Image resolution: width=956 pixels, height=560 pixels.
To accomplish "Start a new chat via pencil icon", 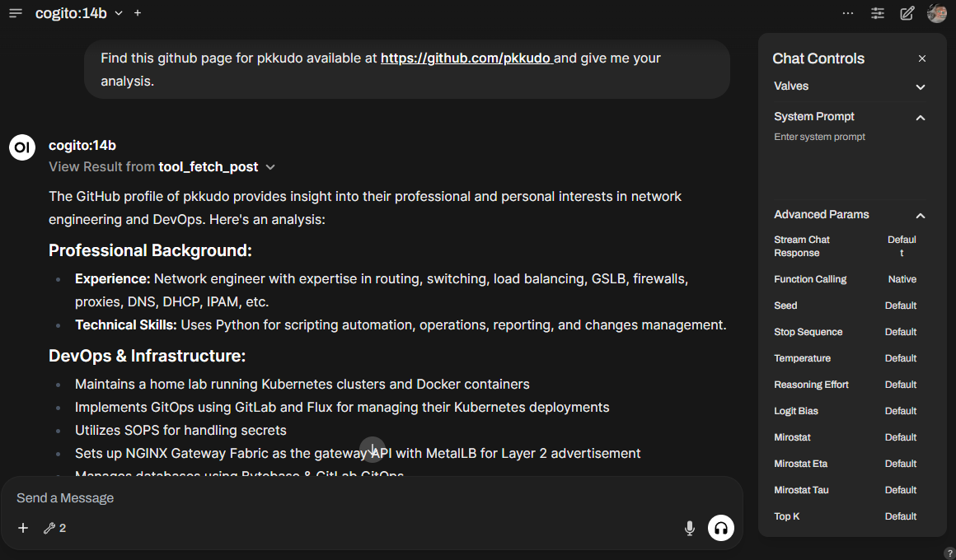I will pos(907,13).
